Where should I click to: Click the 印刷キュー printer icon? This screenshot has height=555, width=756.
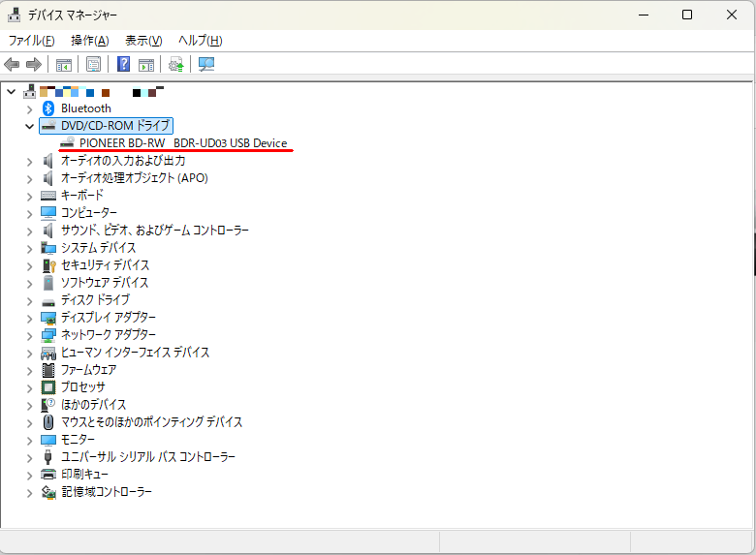click(48, 475)
